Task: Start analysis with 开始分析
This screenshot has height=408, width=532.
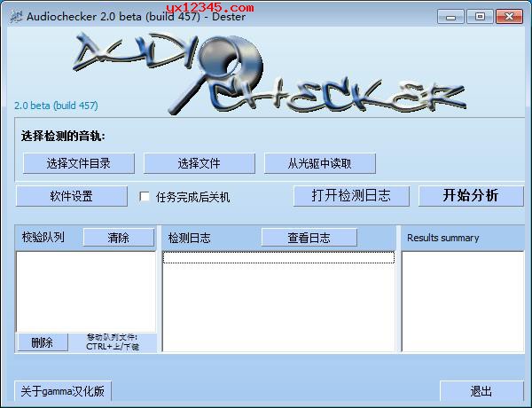Action: [x=471, y=196]
